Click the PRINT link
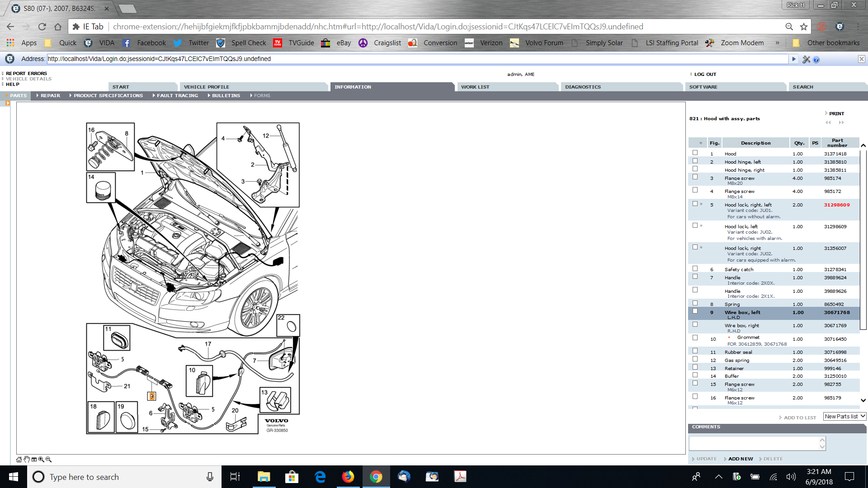 tap(836, 114)
